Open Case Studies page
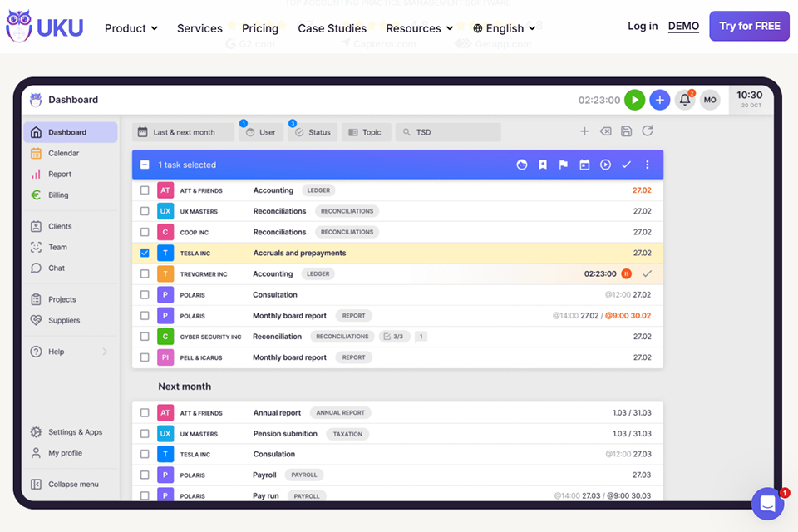 tap(332, 28)
